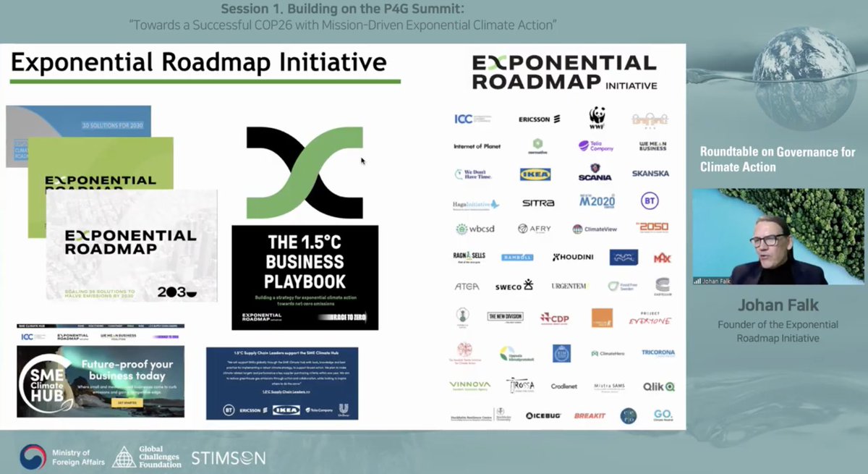Select the Cradlenet logo
This screenshot has height=474, width=868.
pos(563,387)
